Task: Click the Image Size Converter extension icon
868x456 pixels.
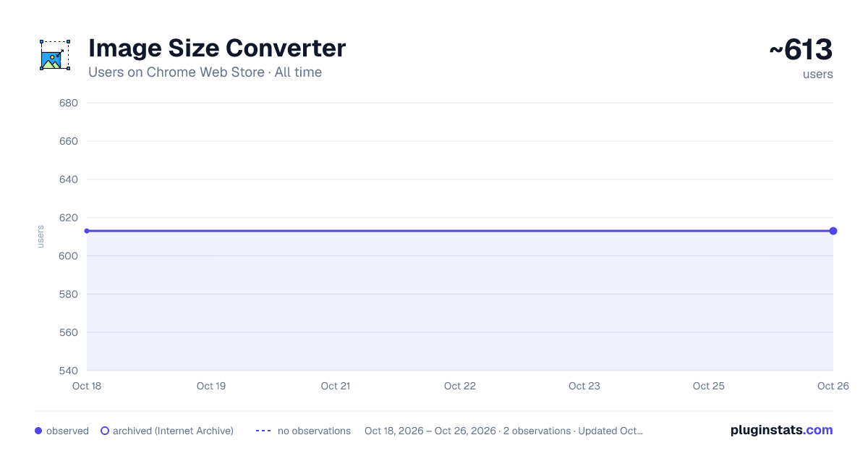Action: tap(55, 55)
